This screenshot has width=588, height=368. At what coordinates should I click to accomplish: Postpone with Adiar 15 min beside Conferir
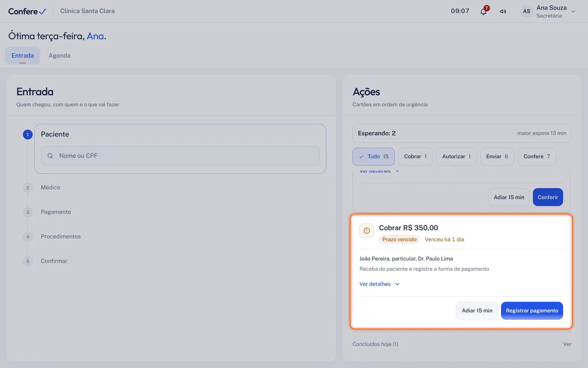tap(509, 197)
